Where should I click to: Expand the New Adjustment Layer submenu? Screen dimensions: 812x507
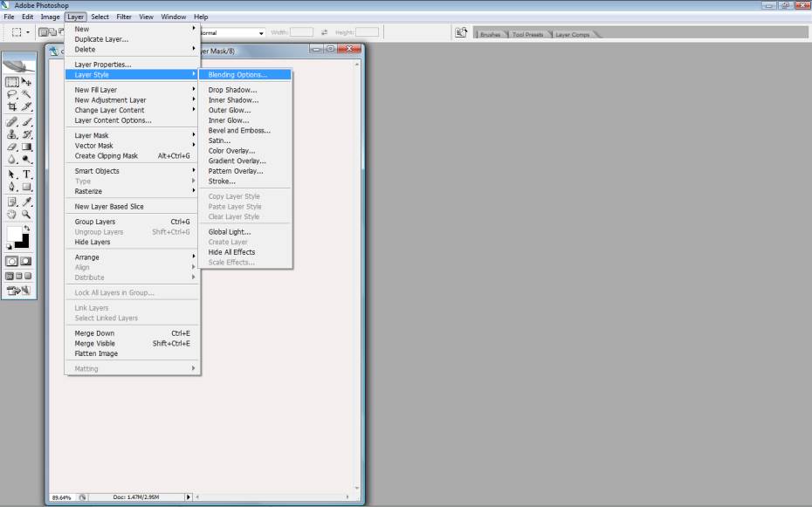click(132, 99)
